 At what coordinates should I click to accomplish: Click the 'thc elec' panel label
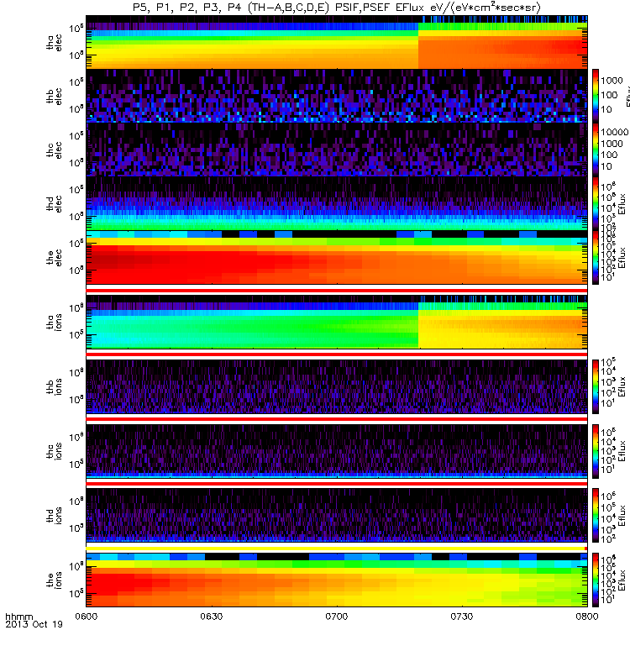click(x=54, y=150)
